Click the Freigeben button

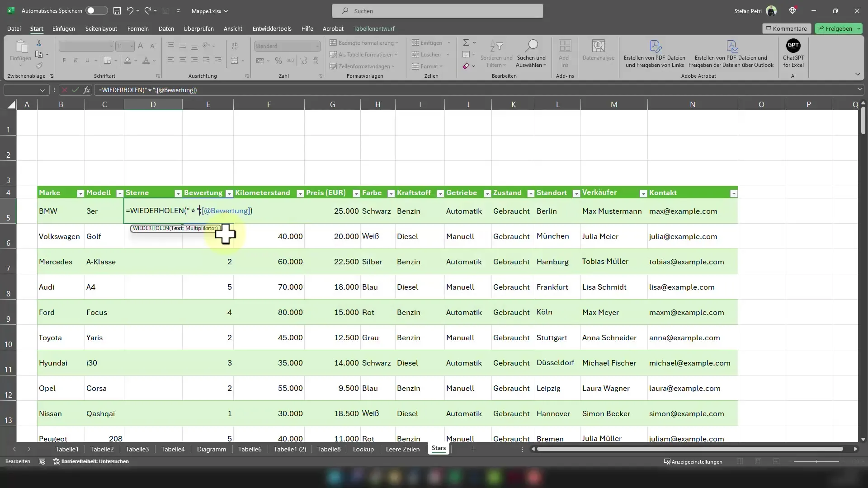pos(839,28)
